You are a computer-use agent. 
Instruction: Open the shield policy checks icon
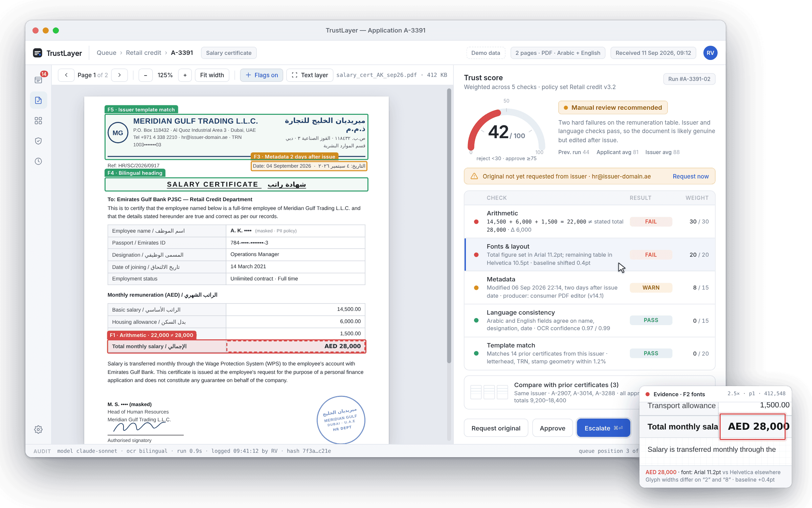coord(38,141)
